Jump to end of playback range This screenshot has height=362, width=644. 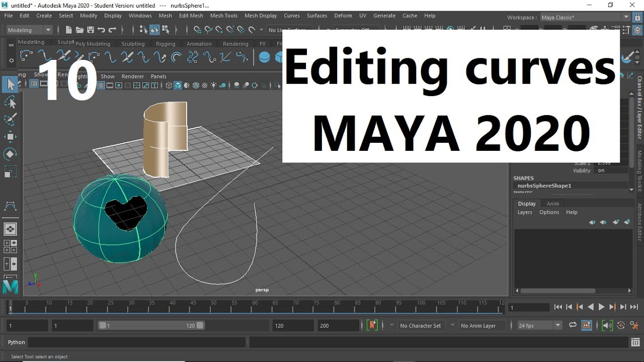[x=634, y=307]
